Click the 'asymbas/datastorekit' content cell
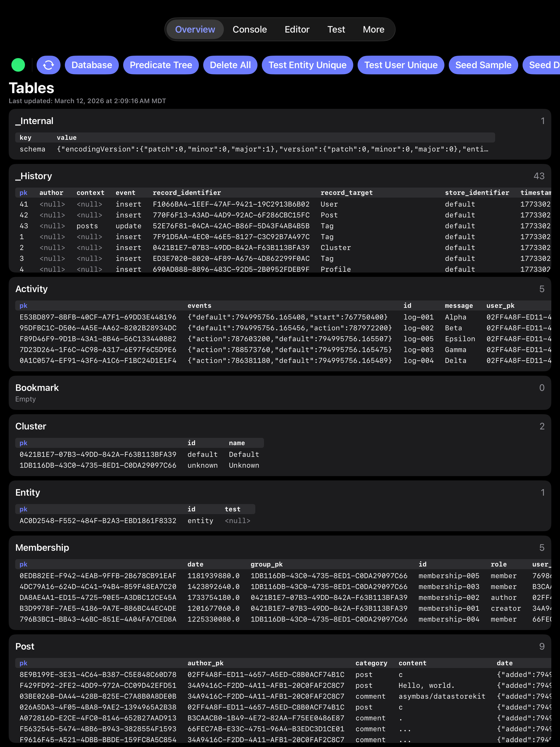Screen dimensions: 560x747 pos(442,696)
